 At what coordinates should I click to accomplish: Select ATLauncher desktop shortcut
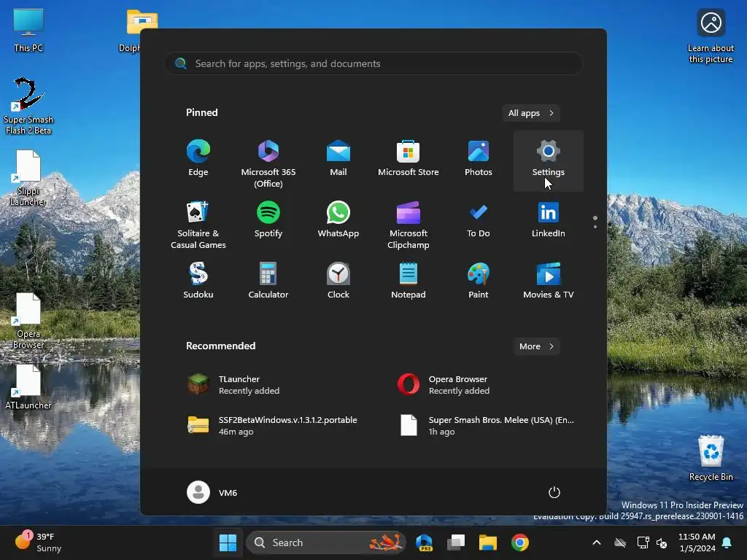point(28,386)
